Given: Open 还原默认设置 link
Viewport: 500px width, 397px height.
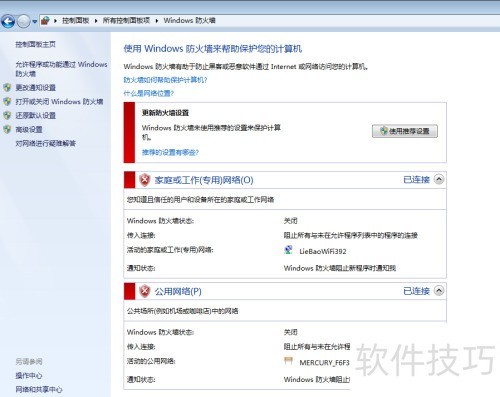Looking at the screenshot, I should pos(36,116).
